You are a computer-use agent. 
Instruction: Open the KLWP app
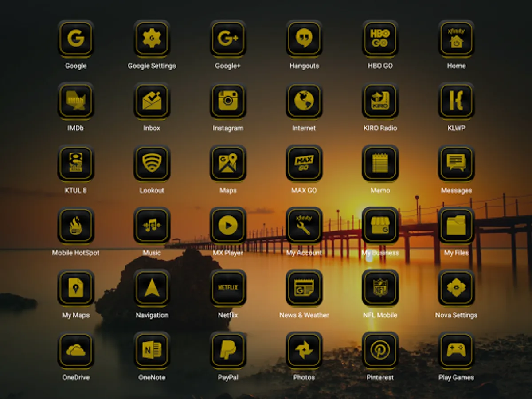(456, 101)
